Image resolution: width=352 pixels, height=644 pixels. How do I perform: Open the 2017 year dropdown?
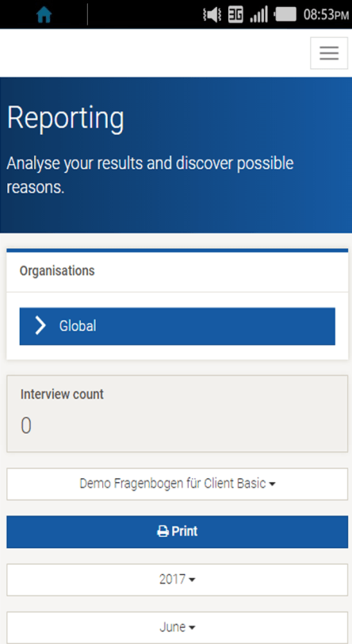coord(178,580)
